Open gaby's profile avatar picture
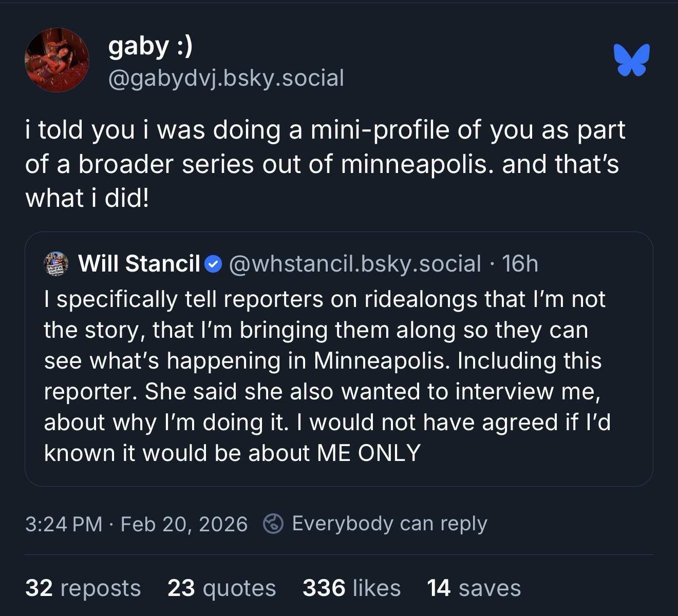Screen dimensions: 678x616 click(x=56, y=60)
